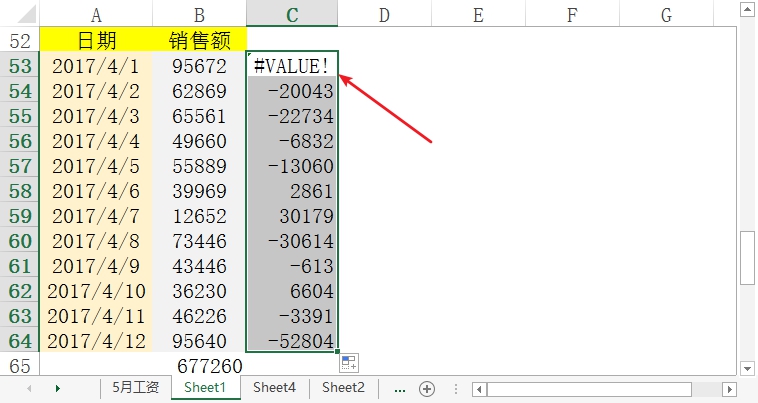The height and width of the screenshot is (403, 758).
Task: Open the Sheet4 tab
Action: (x=274, y=388)
